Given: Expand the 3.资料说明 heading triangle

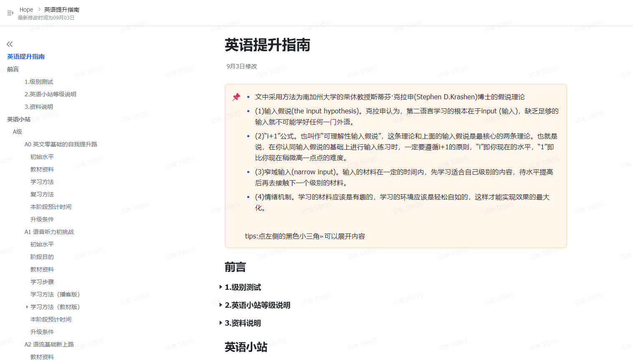Looking at the screenshot, I should (221, 323).
